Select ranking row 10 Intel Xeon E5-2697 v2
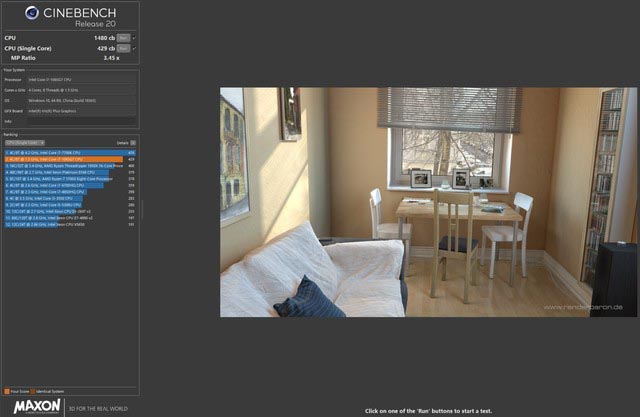The width and height of the screenshot is (640, 417). click(70, 211)
